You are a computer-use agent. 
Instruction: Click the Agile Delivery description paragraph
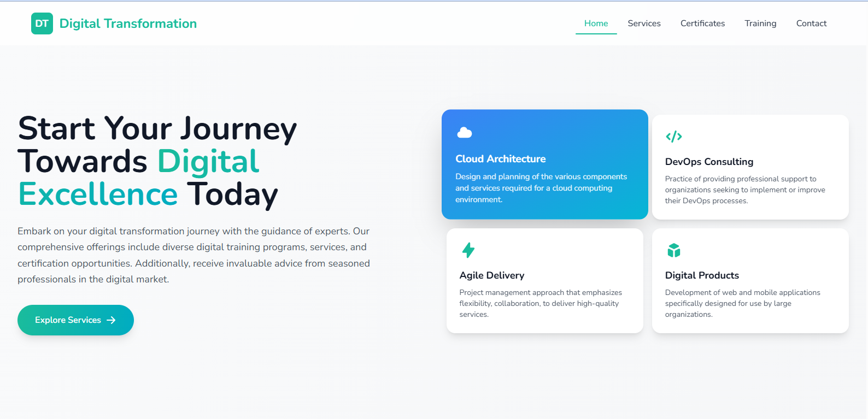click(x=541, y=303)
